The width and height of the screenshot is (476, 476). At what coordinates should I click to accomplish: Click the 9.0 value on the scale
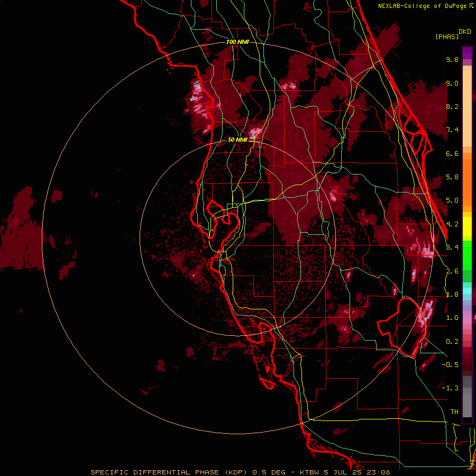click(452, 83)
